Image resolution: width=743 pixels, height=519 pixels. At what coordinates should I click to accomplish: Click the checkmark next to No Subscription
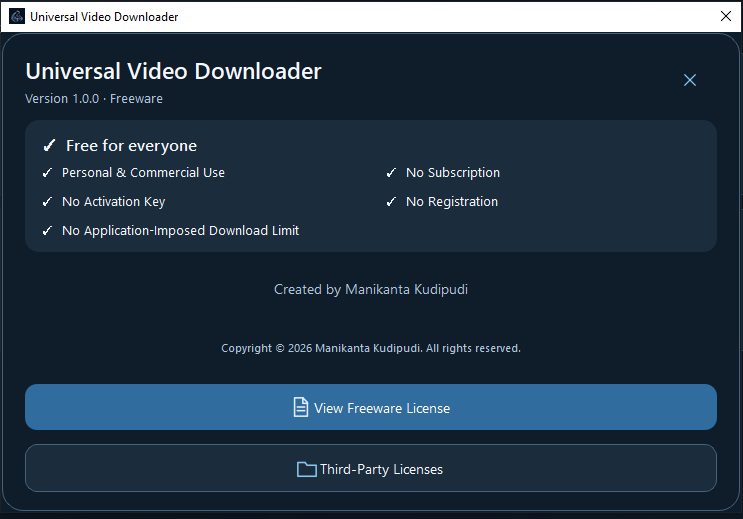tap(391, 173)
